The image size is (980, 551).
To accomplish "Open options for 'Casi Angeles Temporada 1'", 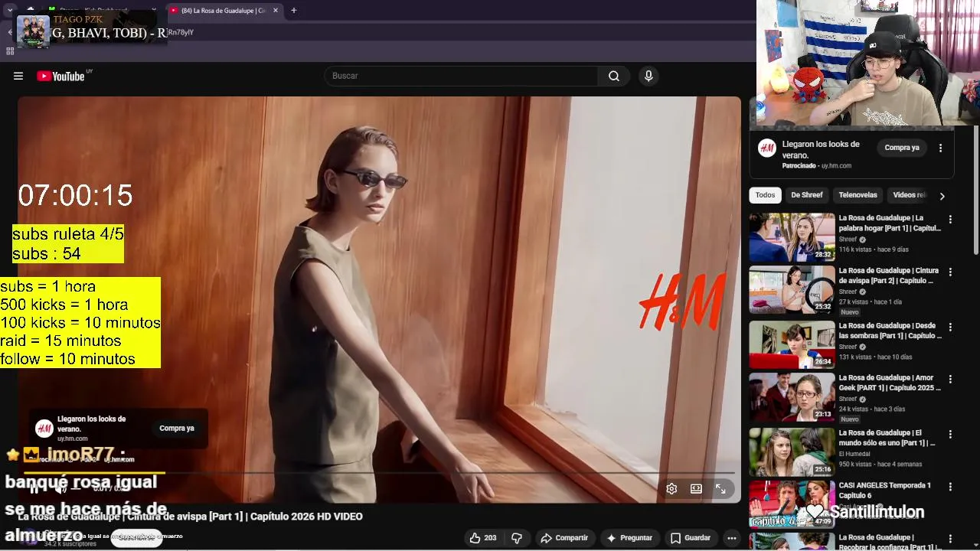I will click(x=950, y=487).
